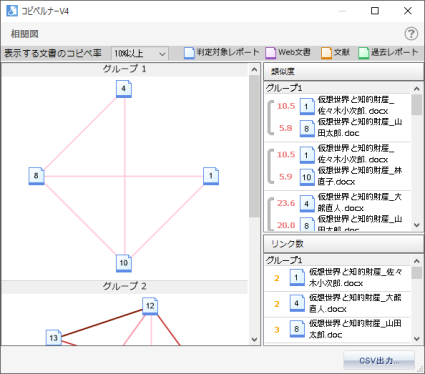Maximize the コピペルナーV4 window
425x374 pixels.
coord(375,11)
